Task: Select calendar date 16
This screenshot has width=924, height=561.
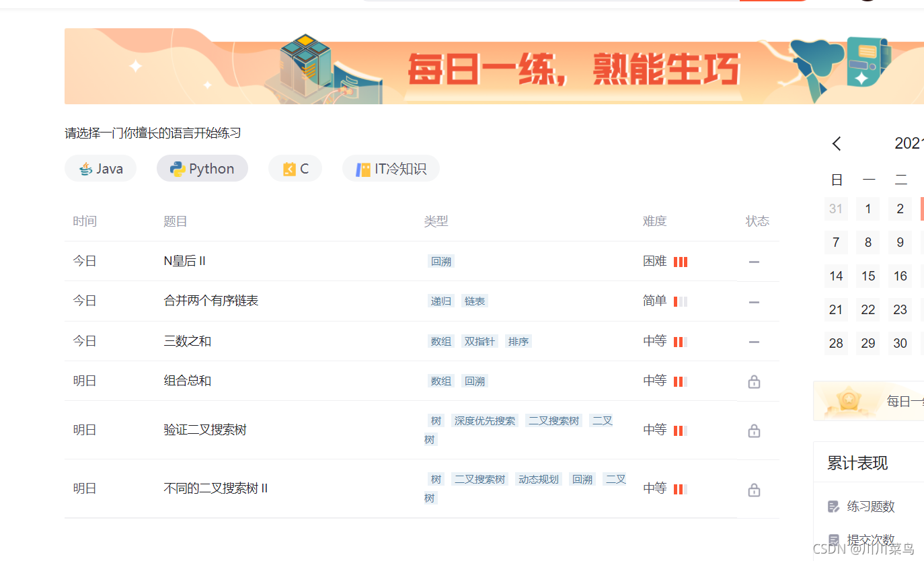Action: [900, 276]
